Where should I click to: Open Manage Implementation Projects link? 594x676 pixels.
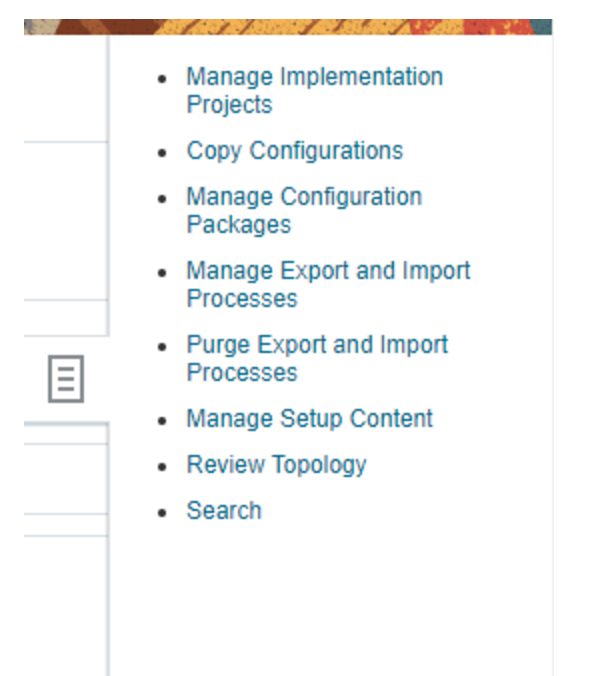coord(314,91)
